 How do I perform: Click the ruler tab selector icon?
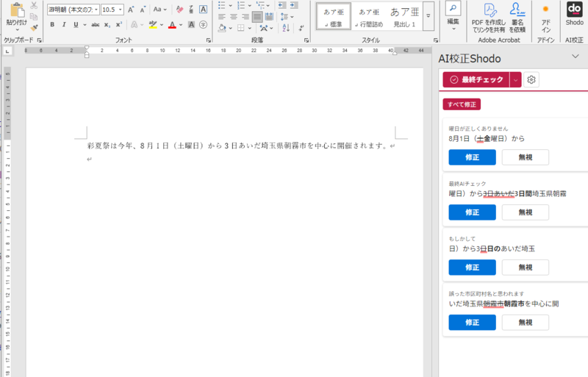pos(7,51)
